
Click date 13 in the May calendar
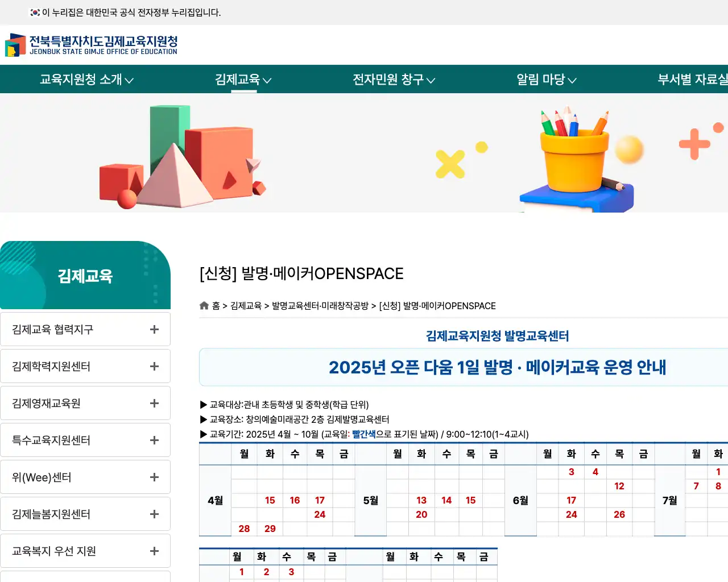point(421,500)
